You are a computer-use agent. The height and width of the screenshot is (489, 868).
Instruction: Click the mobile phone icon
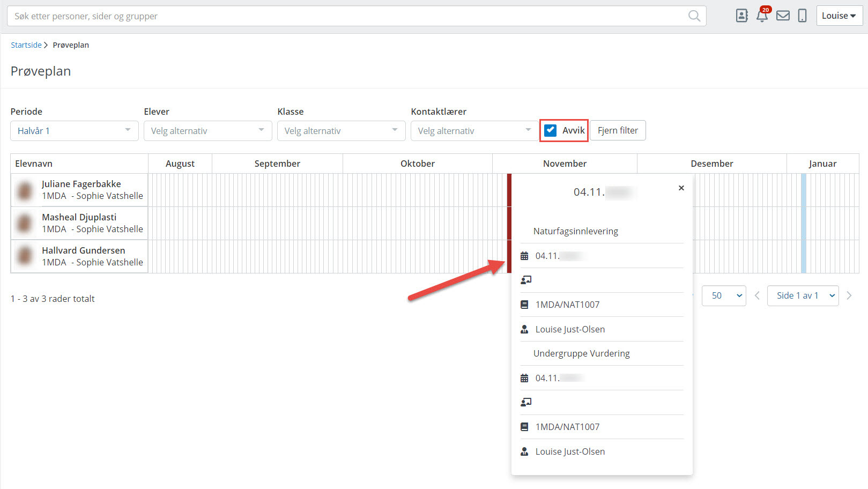[802, 16]
